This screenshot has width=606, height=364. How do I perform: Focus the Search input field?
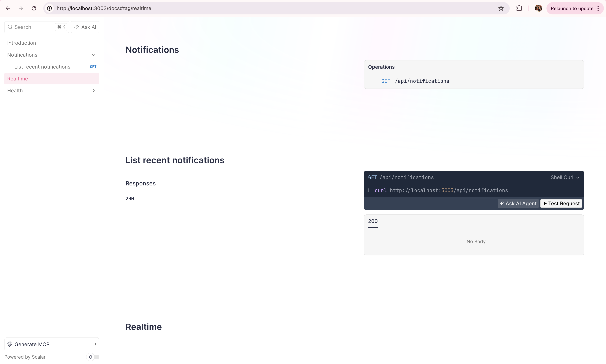pos(32,27)
